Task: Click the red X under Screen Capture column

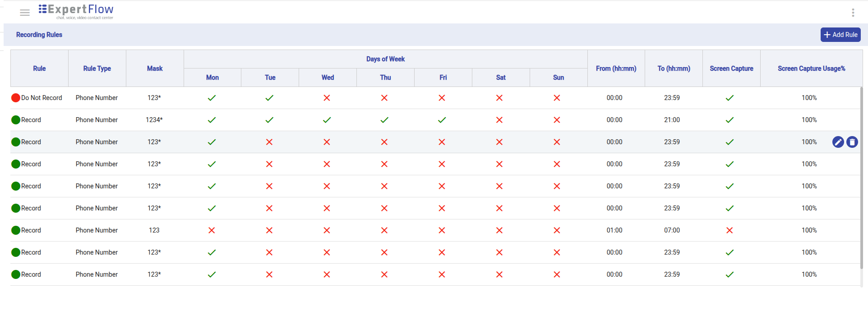Action: 729,230
